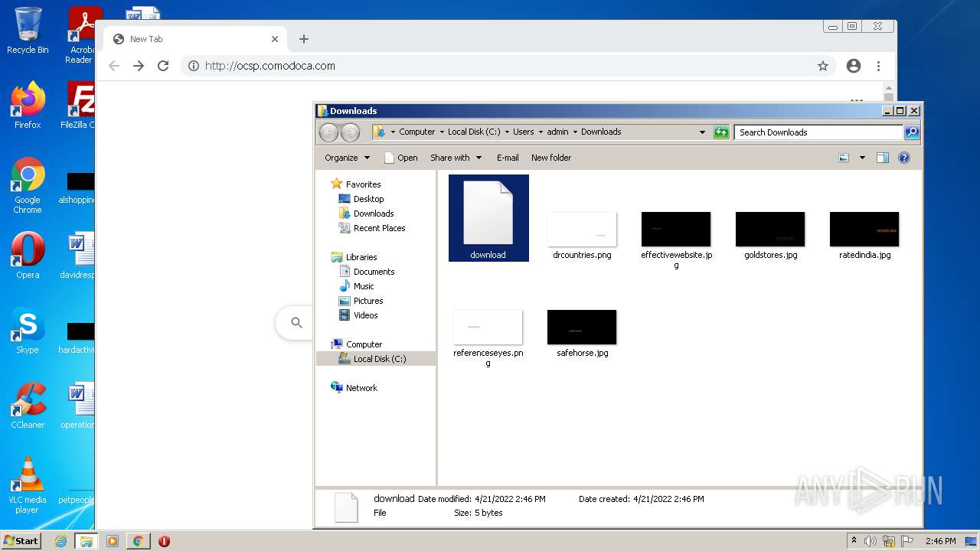Launch Google Chrome desktop shortcut
Viewport: 980px width, 551px height.
point(28,186)
